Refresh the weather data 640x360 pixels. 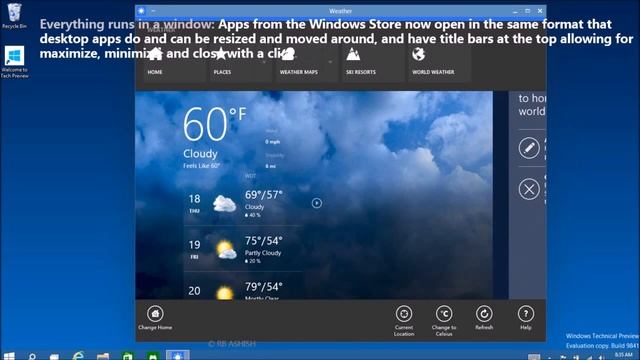pos(484,318)
